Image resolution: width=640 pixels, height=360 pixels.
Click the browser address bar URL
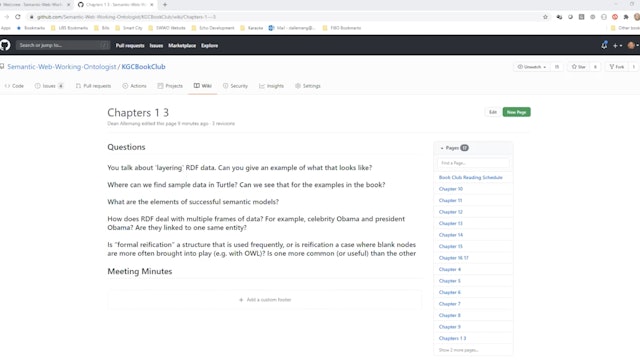click(127, 17)
